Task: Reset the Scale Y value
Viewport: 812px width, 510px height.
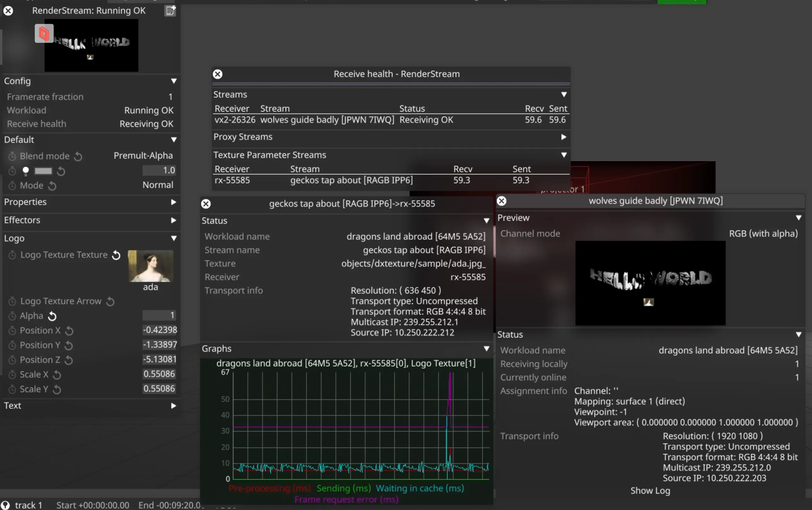Action: (x=57, y=390)
